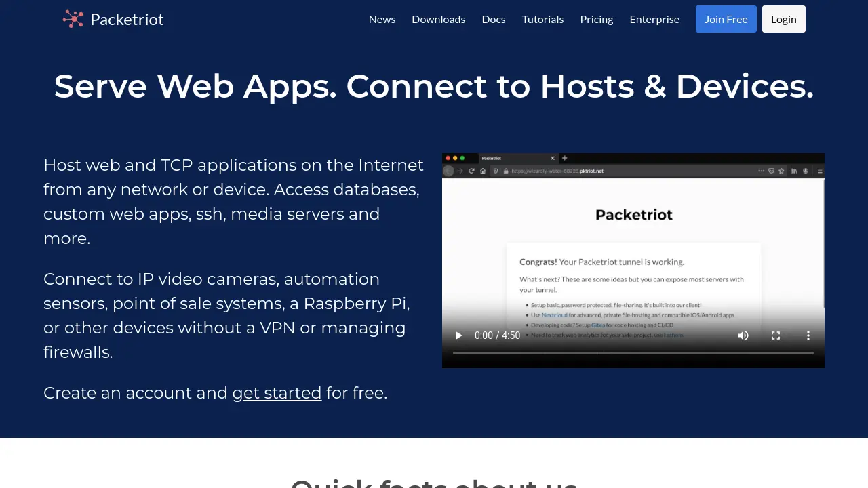
Task: Click the Login button
Action: [784, 19]
